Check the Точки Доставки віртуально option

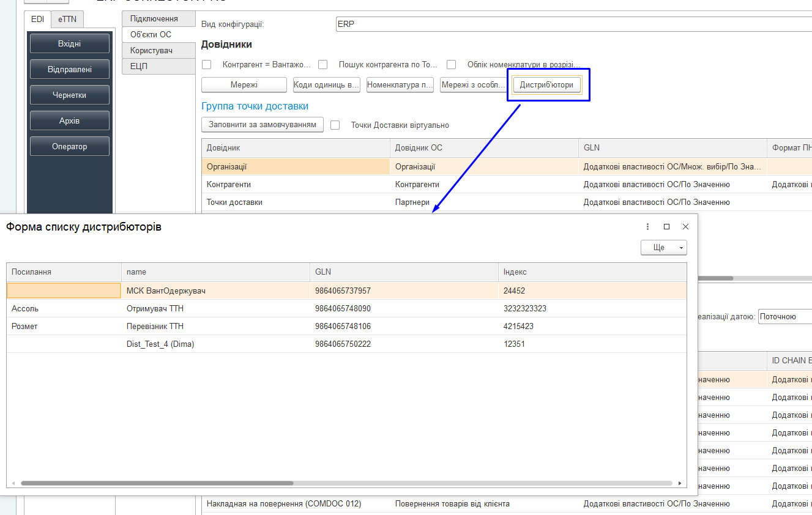[335, 125]
